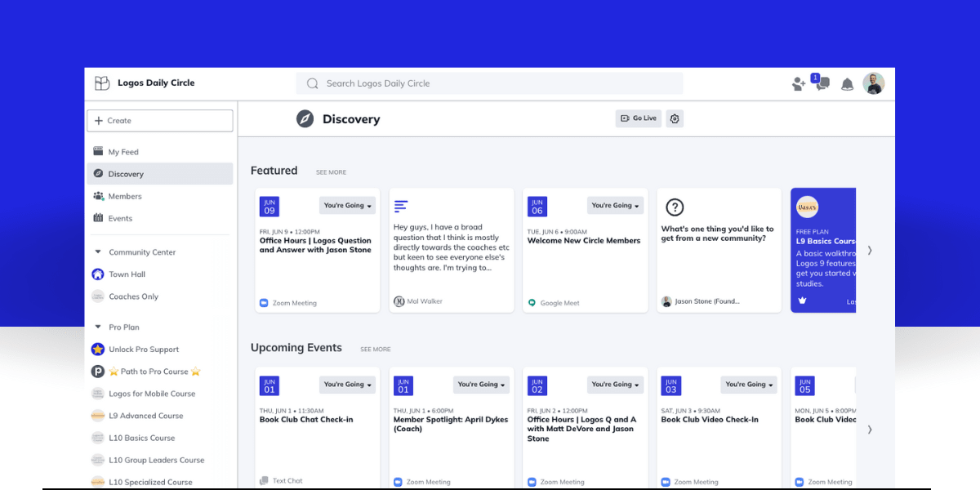Viewport: 980px width, 490px height.
Task: Click My Feed icon in sidebar
Action: click(98, 151)
